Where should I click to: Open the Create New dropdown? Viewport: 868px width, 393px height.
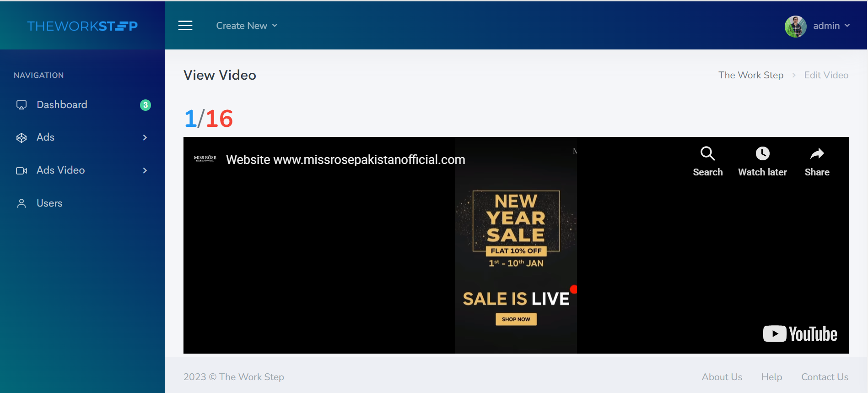click(x=247, y=26)
